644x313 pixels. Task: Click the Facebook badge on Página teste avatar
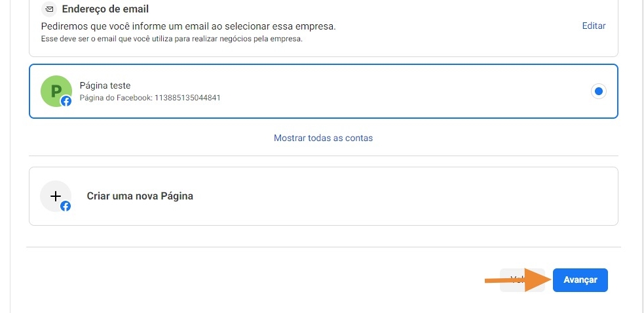pos(66,101)
